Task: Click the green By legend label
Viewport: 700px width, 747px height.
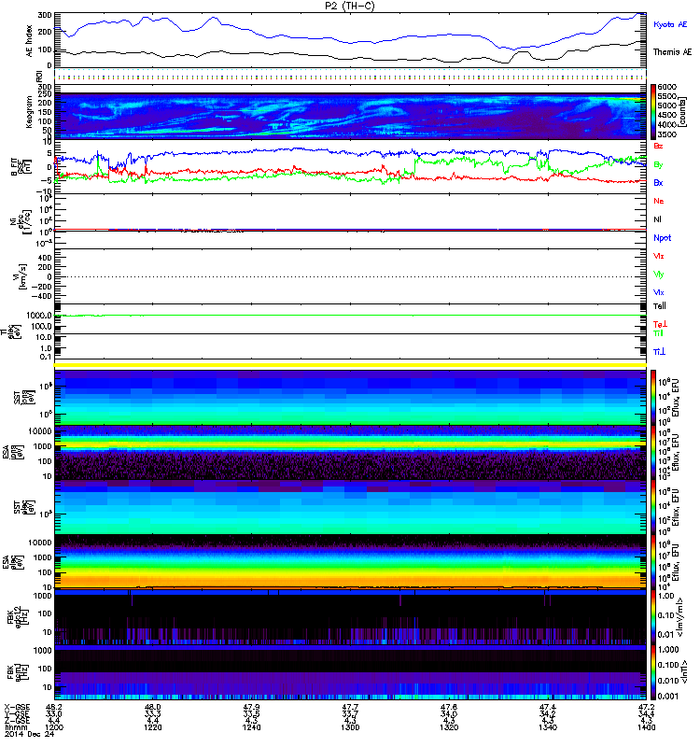Action: click(x=658, y=165)
